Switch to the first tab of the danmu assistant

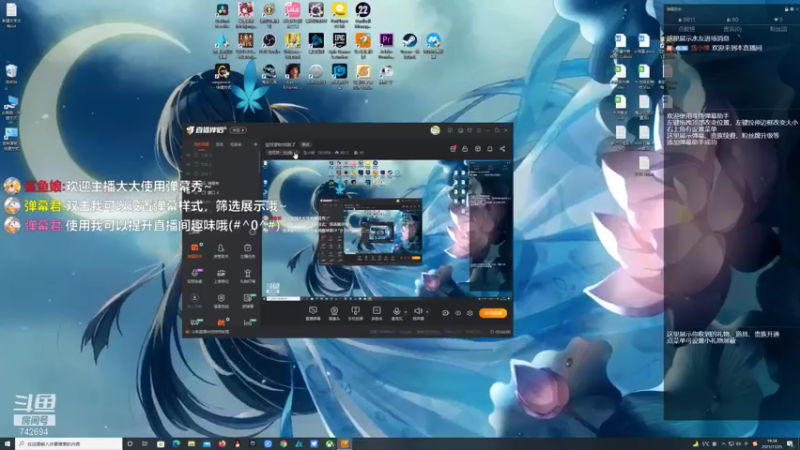[687, 29]
